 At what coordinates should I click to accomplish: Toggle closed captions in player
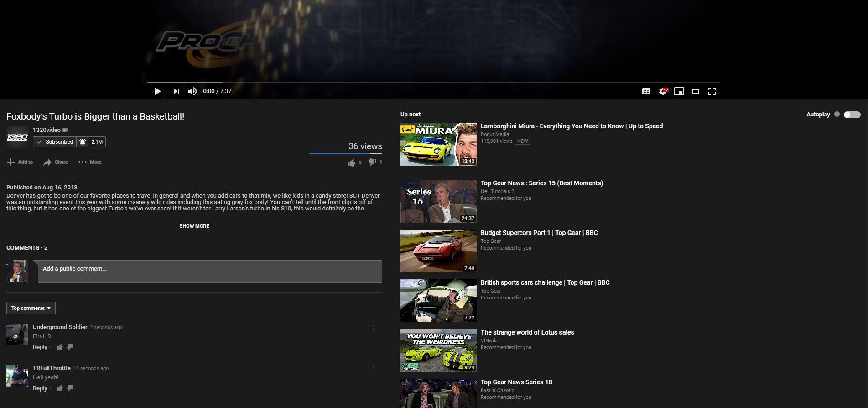click(x=646, y=91)
